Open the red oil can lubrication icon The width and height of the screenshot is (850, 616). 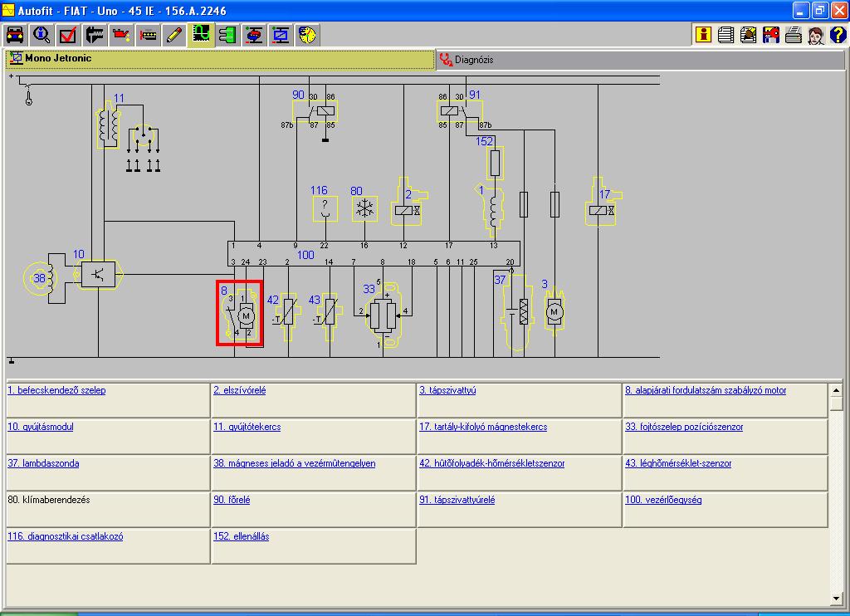pyautogui.click(x=121, y=35)
